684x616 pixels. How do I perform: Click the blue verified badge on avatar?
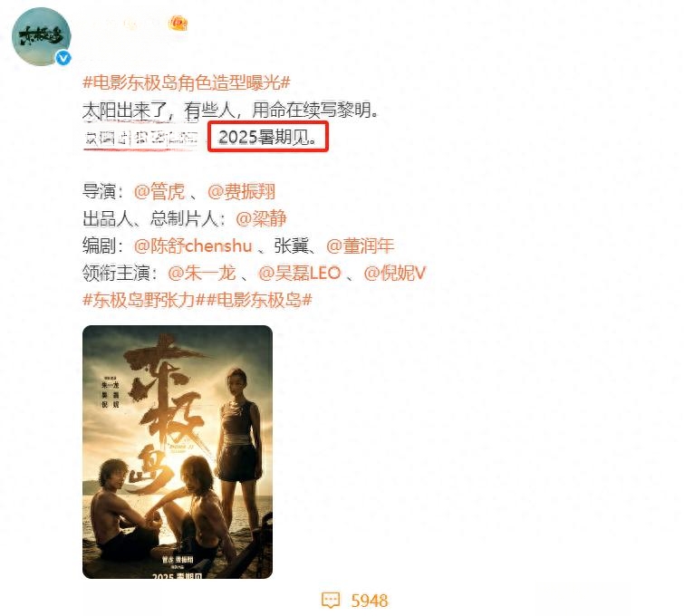click(x=63, y=58)
